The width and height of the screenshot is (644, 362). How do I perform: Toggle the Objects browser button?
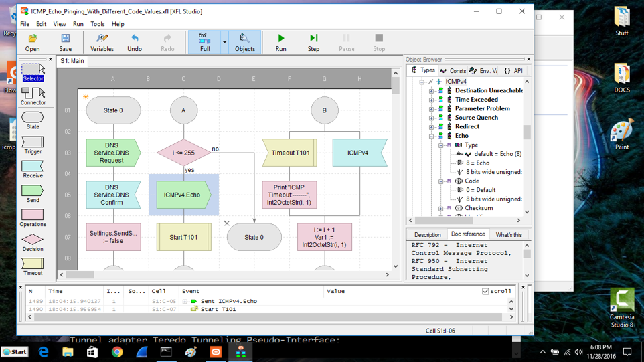pyautogui.click(x=244, y=42)
